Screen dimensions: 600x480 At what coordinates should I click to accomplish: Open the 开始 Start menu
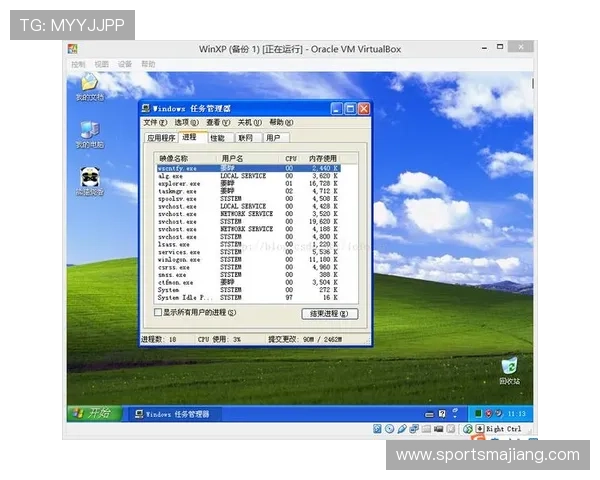94,413
